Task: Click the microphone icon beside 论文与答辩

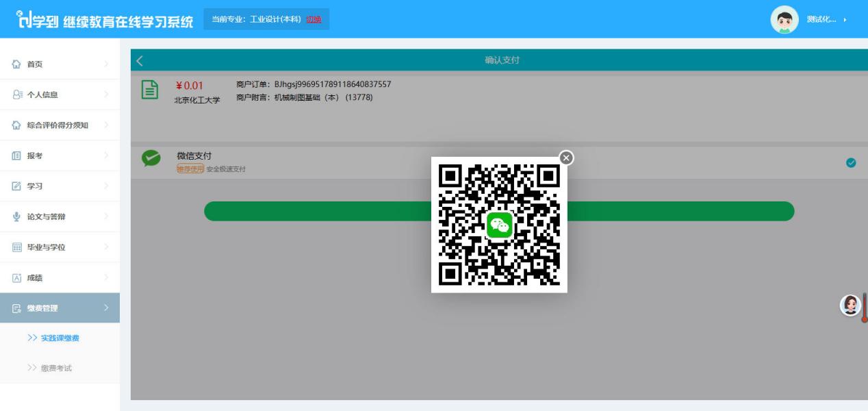Action: [x=17, y=216]
